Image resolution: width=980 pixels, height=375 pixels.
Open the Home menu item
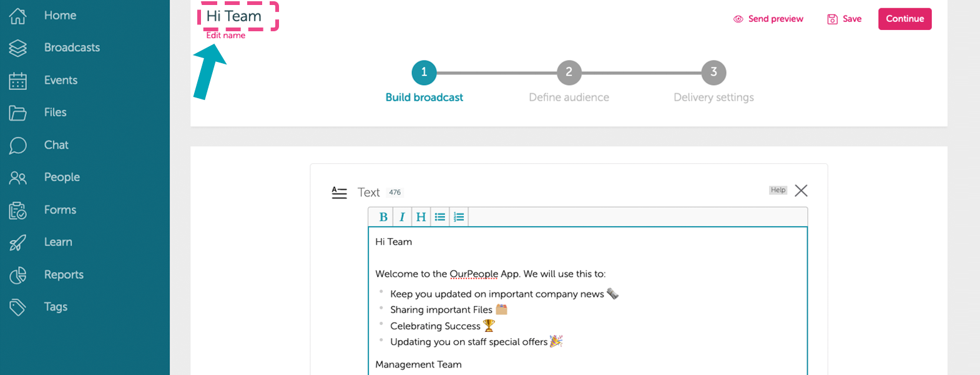click(60, 16)
